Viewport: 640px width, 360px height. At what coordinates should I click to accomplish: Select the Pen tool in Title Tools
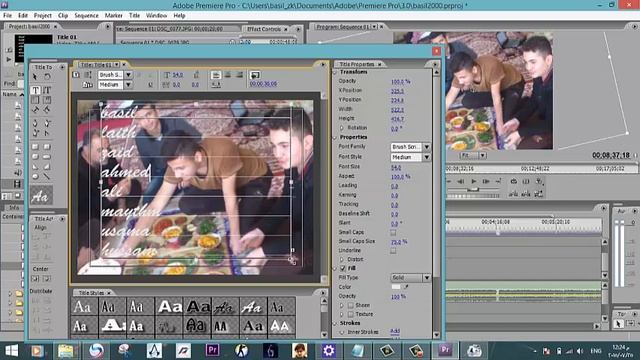point(36,122)
